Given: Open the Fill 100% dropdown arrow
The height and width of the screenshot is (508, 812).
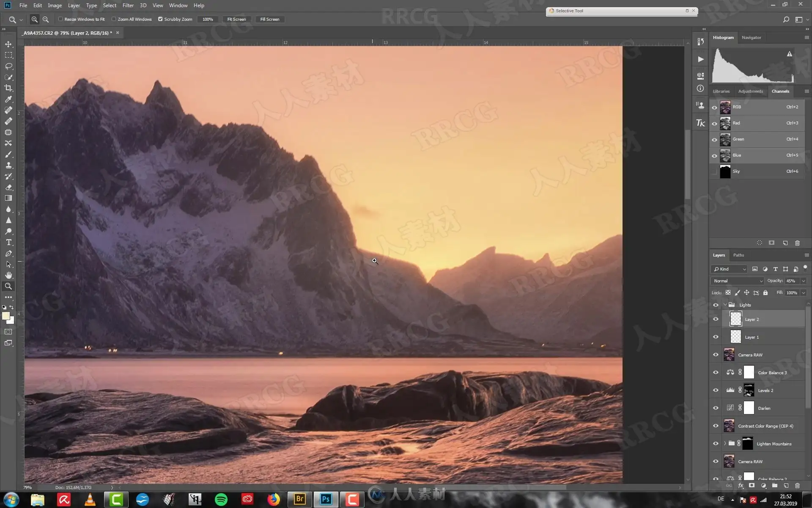Looking at the screenshot, I should click(803, 293).
